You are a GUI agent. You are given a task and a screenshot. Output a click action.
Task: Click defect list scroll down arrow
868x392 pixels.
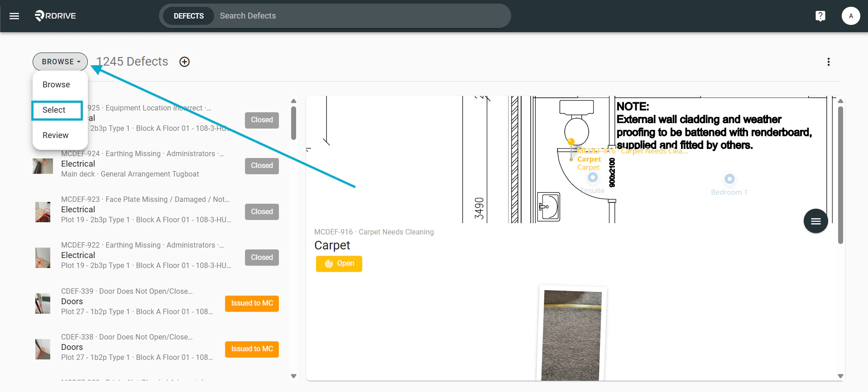(293, 376)
